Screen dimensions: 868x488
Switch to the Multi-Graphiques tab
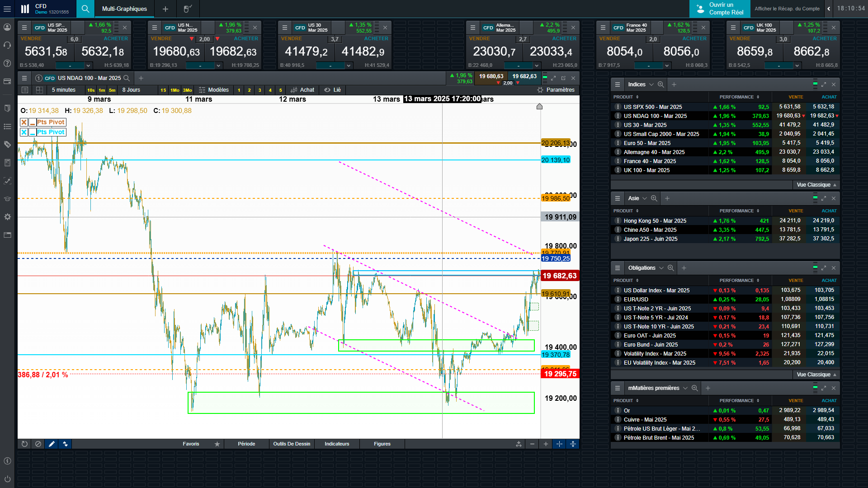(124, 9)
